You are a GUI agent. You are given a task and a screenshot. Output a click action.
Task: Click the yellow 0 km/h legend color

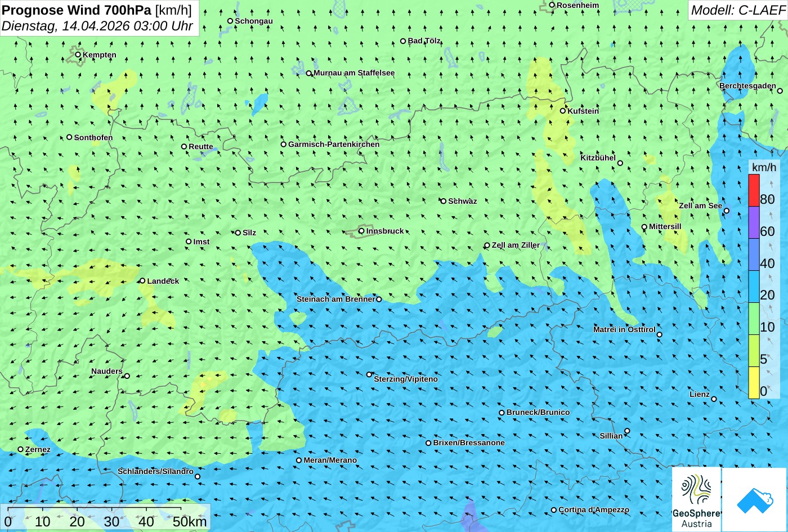pyautogui.click(x=754, y=383)
